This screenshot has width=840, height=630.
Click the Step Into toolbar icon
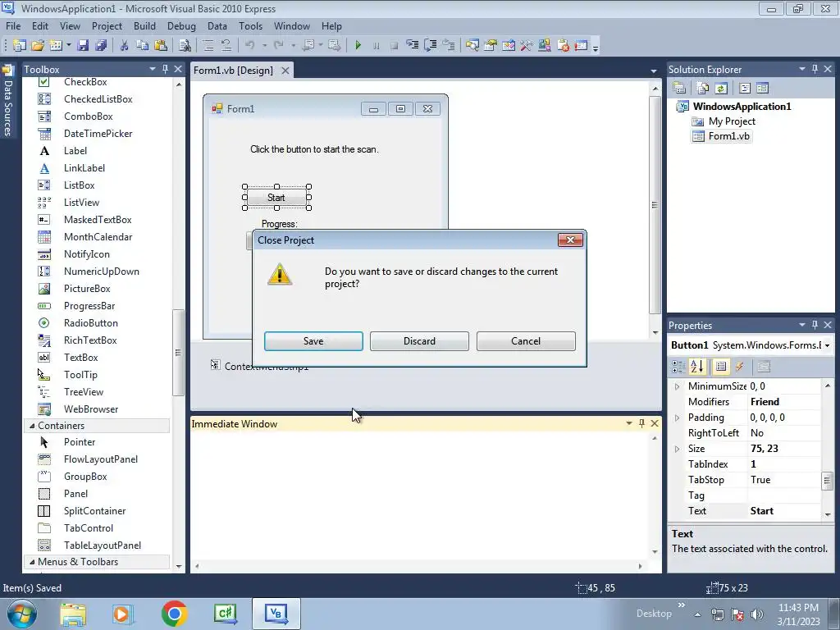(x=412, y=46)
